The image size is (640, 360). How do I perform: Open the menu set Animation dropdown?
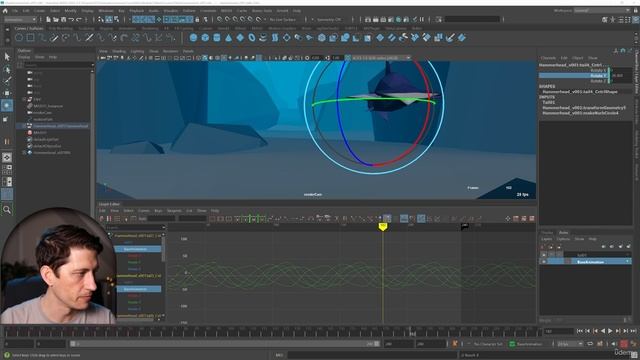pyautogui.click(x=20, y=19)
